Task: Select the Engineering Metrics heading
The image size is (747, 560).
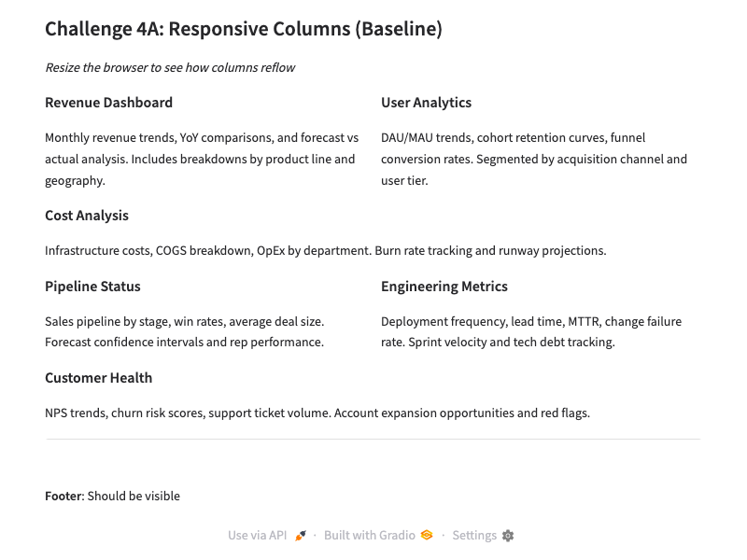Action: tap(444, 287)
